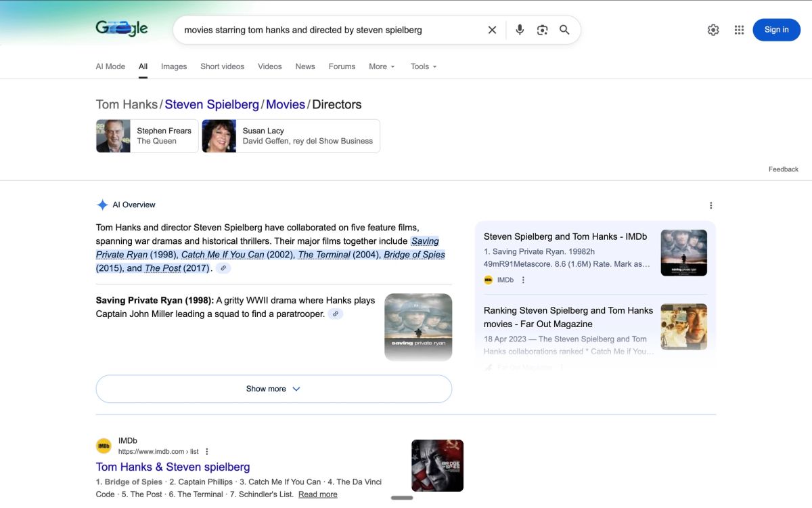
Task: Click the Feedback link
Action: click(x=784, y=169)
